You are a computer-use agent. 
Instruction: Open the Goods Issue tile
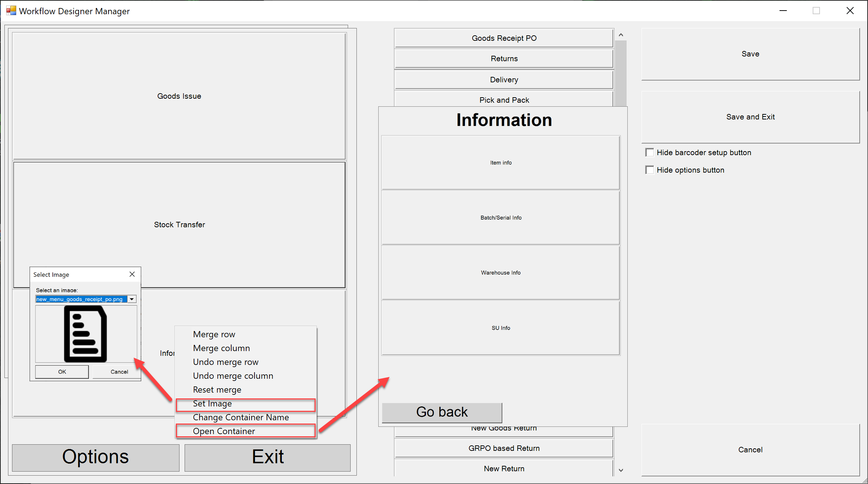pos(179,96)
